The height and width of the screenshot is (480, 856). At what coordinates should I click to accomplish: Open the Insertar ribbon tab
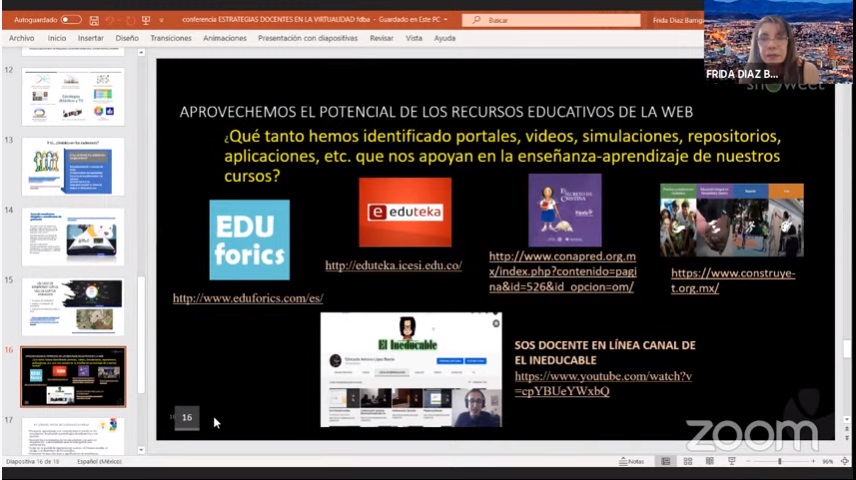point(90,38)
